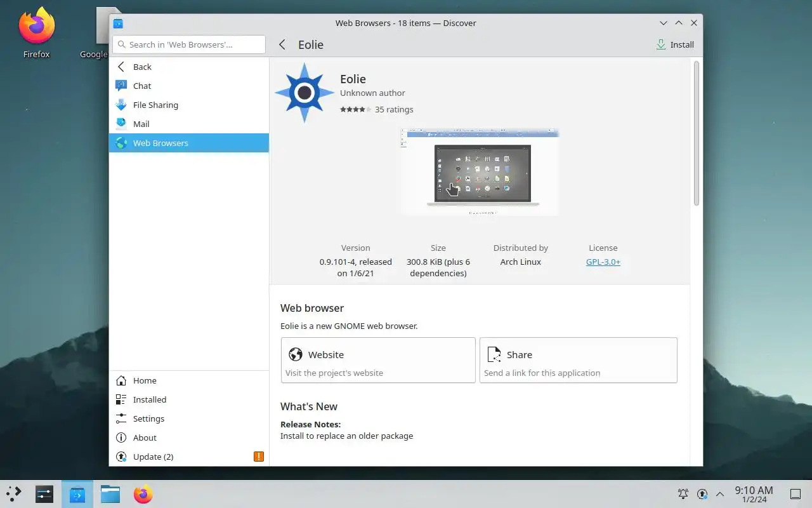Click the page vertical scrollbar
The width and height of the screenshot is (812, 508).
696,133
